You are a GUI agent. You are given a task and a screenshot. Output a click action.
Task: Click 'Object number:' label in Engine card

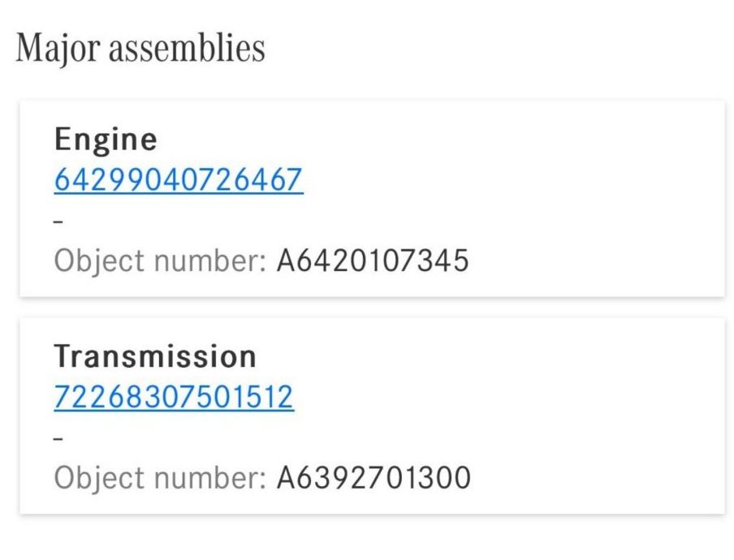[160, 261]
